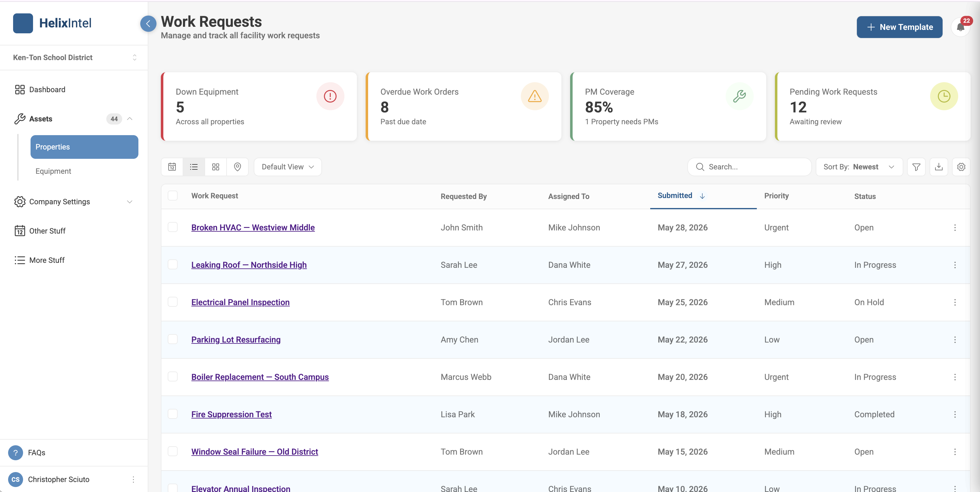Click the FAQs question mark icon

pyautogui.click(x=16, y=452)
